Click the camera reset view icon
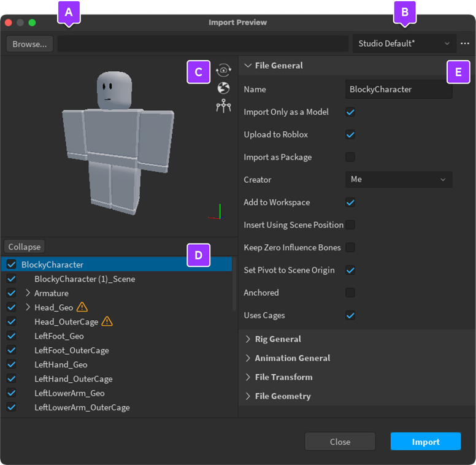 pyautogui.click(x=223, y=71)
